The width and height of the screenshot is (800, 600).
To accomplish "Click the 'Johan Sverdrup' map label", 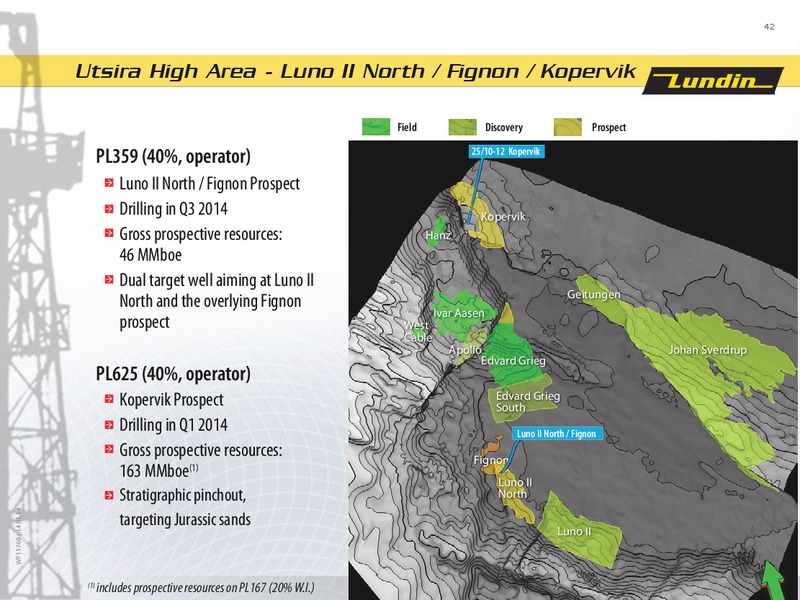I will (x=707, y=350).
